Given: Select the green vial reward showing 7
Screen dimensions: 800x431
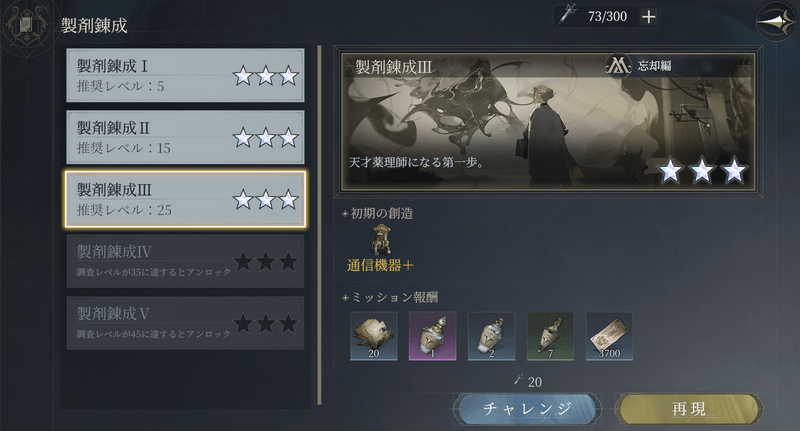Looking at the screenshot, I should coord(550,337).
